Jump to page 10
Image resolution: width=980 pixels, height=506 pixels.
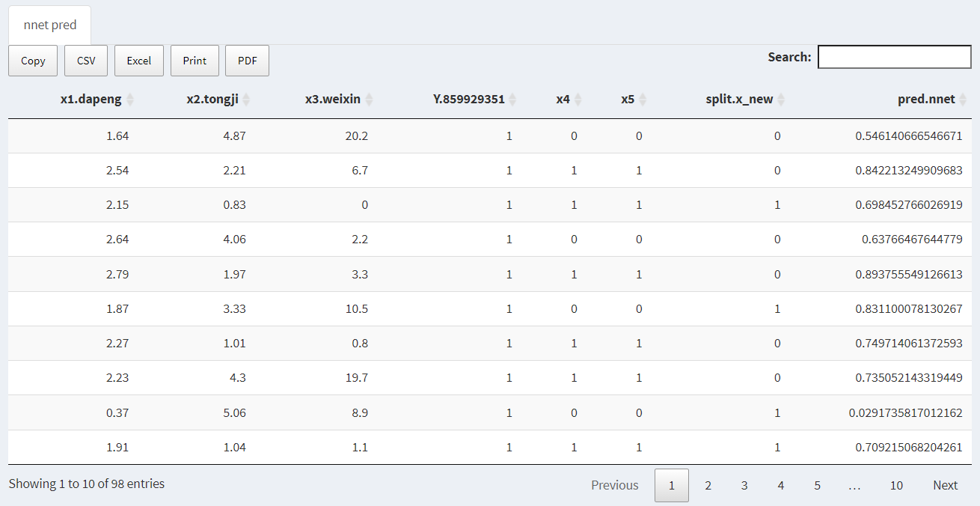[x=896, y=485]
